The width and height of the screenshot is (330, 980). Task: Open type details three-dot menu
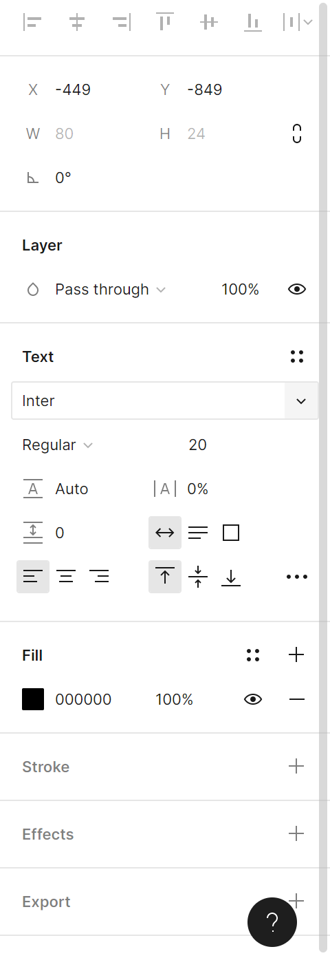[x=297, y=577]
